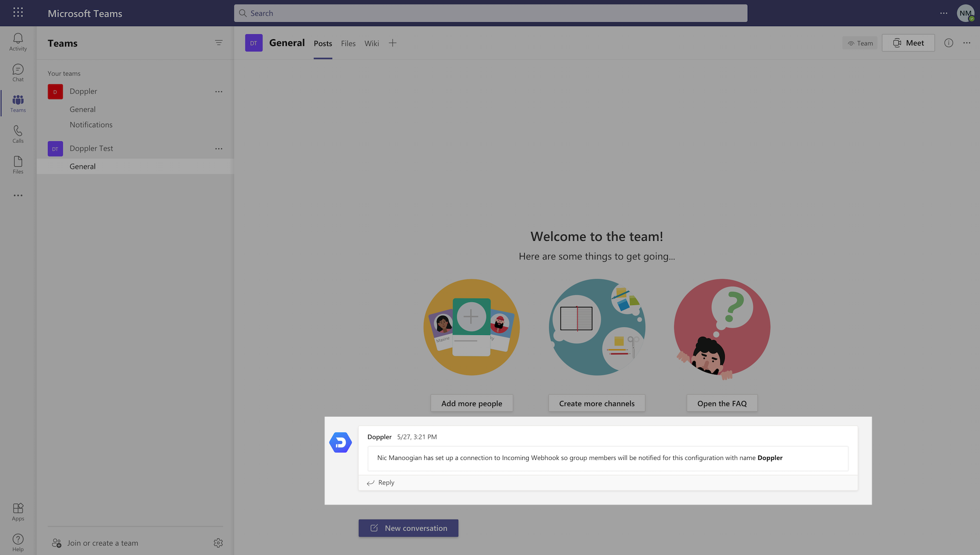The width and height of the screenshot is (980, 555).
Task: Click the Help question mark icon
Action: click(x=18, y=542)
